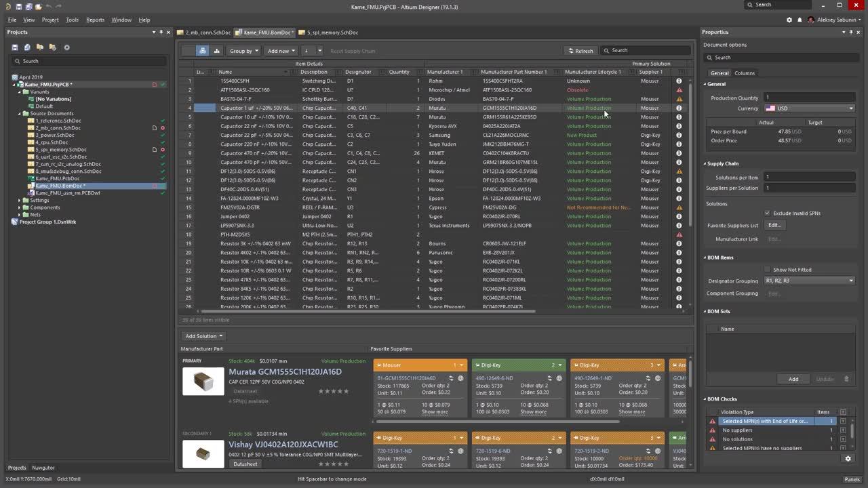Open the Currency USD dropdown
This screenshot has height=488, width=868.
809,108
